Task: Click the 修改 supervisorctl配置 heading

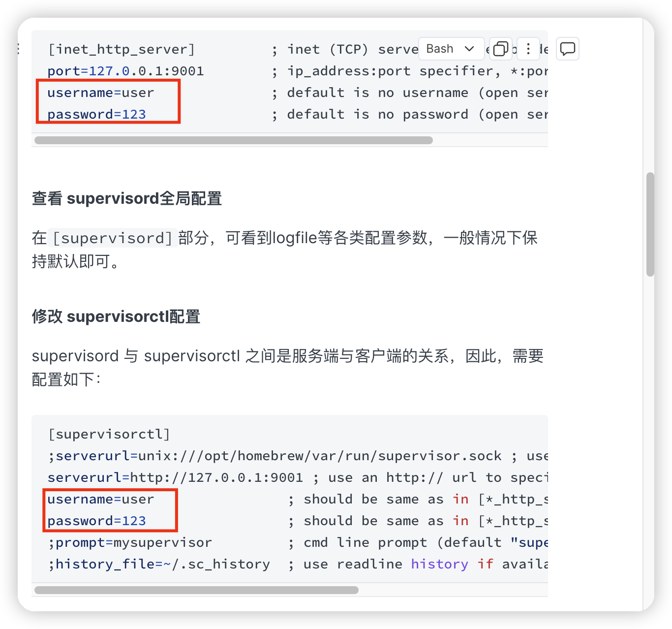Action: point(116,316)
